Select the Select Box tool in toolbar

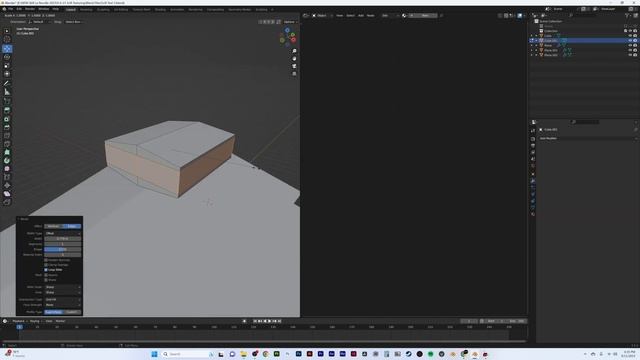(7, 31)
